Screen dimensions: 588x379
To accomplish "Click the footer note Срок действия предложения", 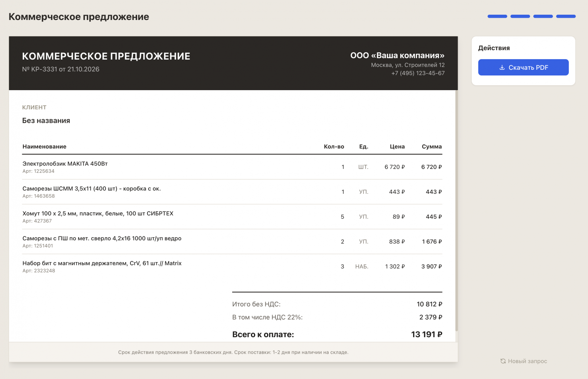I will tap(233, 353).
